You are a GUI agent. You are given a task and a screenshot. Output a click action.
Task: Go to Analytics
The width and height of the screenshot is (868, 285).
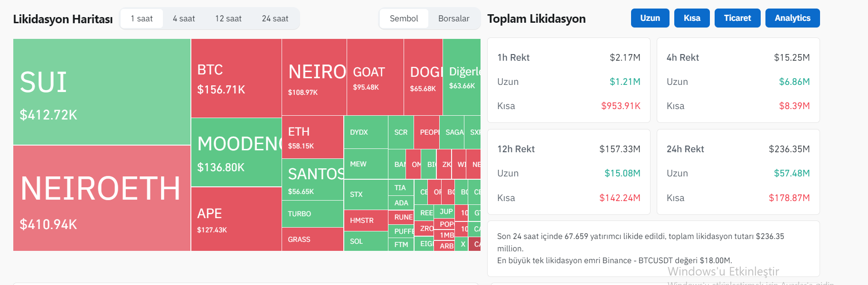(792, 18)
